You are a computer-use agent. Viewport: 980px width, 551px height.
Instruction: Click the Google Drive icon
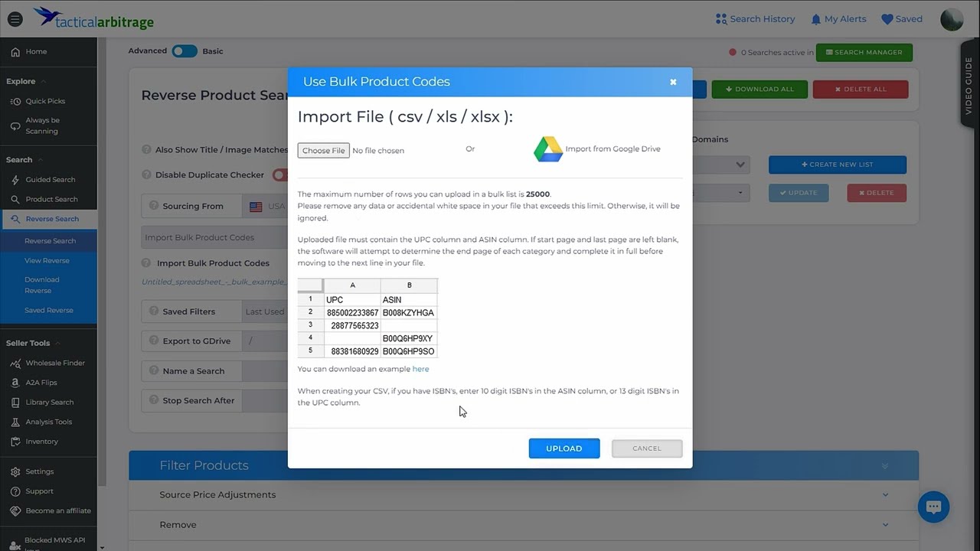pos(548,149)
